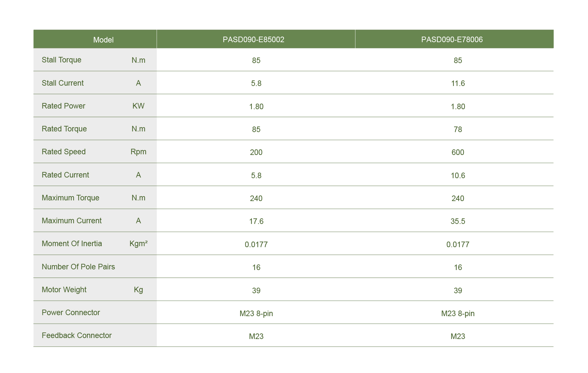Click the Kgm² unit text
Screen dimensions: 588x373
pos(139,244)
